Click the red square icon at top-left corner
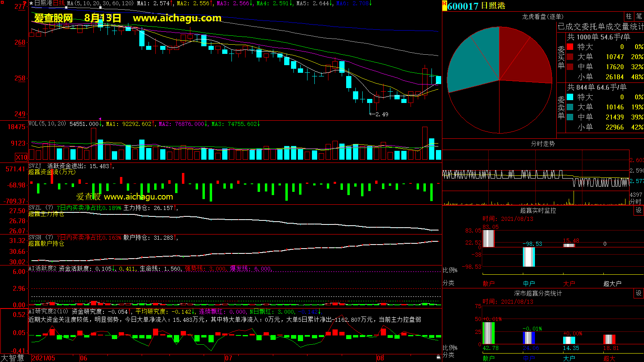The height and width of the screenshot is (362, 644). pyautogui.click(x=2, y=2)
